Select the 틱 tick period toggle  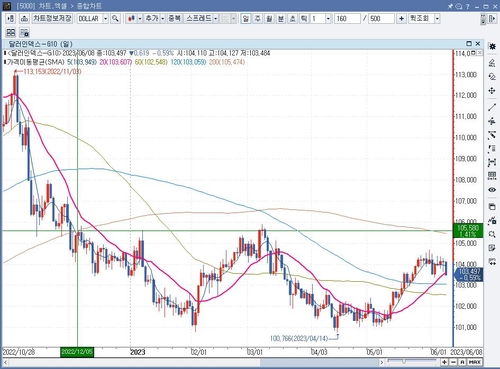[x=304, y=19]
